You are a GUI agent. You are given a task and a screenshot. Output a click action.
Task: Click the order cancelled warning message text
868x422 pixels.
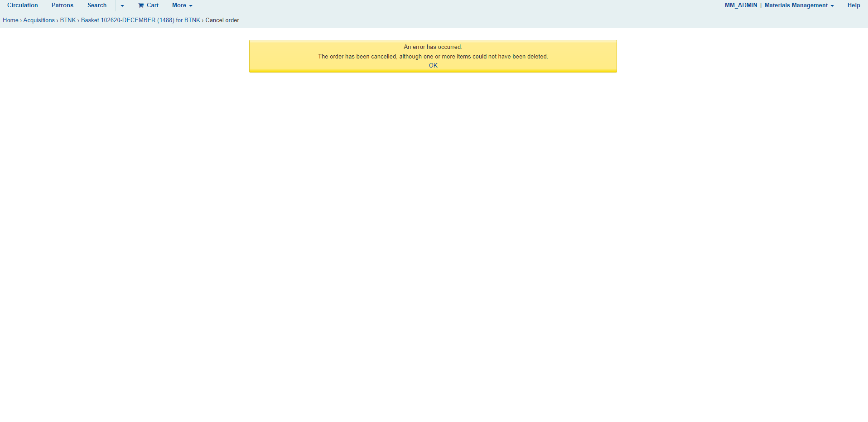pos(433,57)
